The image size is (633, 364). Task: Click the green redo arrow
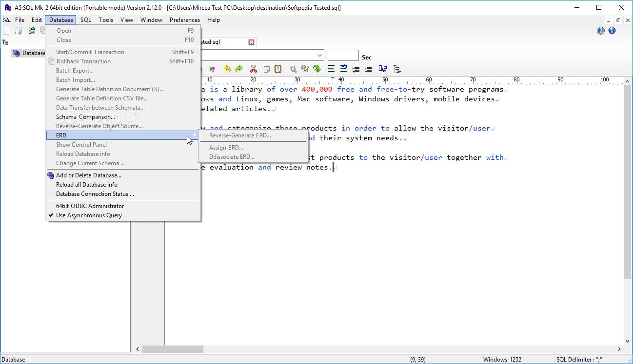pos(239,69)
